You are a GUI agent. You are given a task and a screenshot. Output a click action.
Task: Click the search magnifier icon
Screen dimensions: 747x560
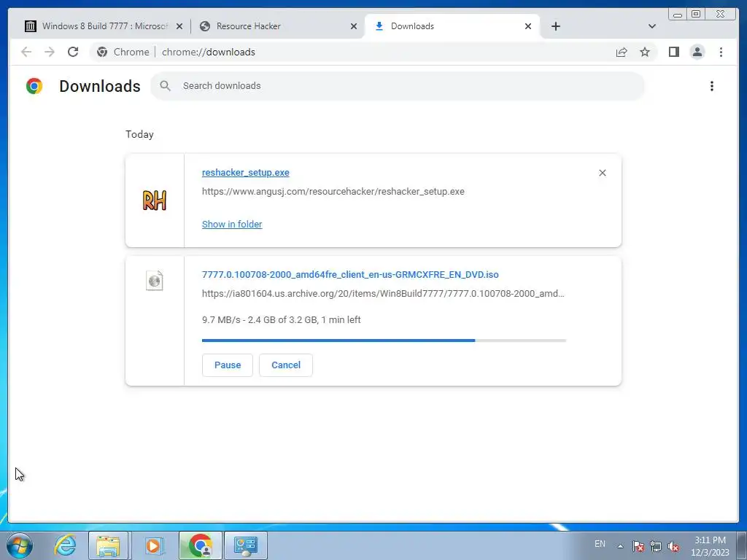pyautogui.click(x=166, y=86)
